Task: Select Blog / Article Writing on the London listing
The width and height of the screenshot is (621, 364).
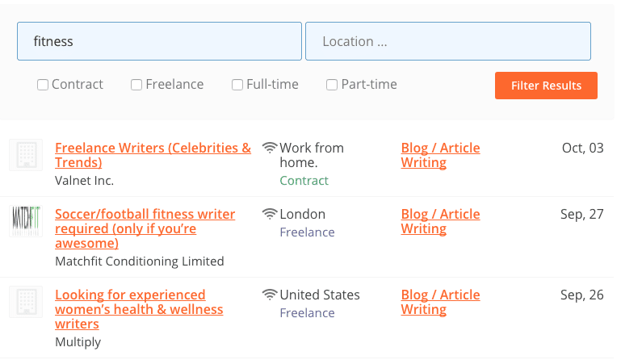Action: (x=440, y=221)
